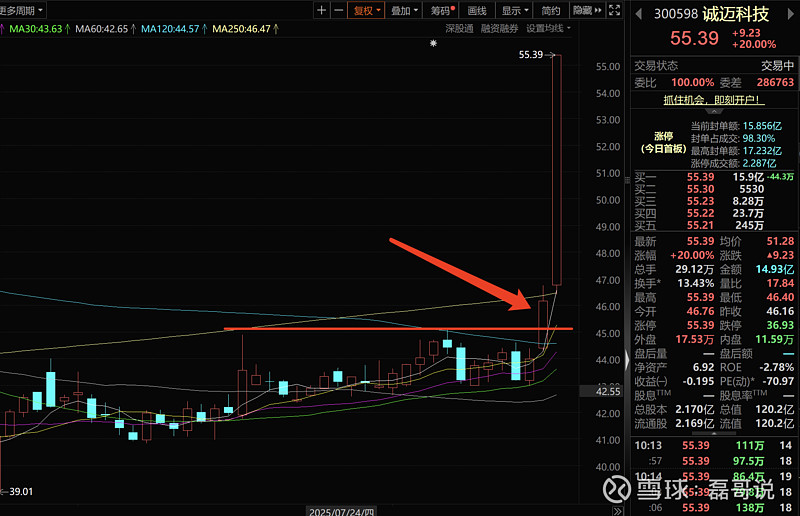Click the 10:13 tick trade row
Screen dimensions: 800x516
click(x=713, y=445)
